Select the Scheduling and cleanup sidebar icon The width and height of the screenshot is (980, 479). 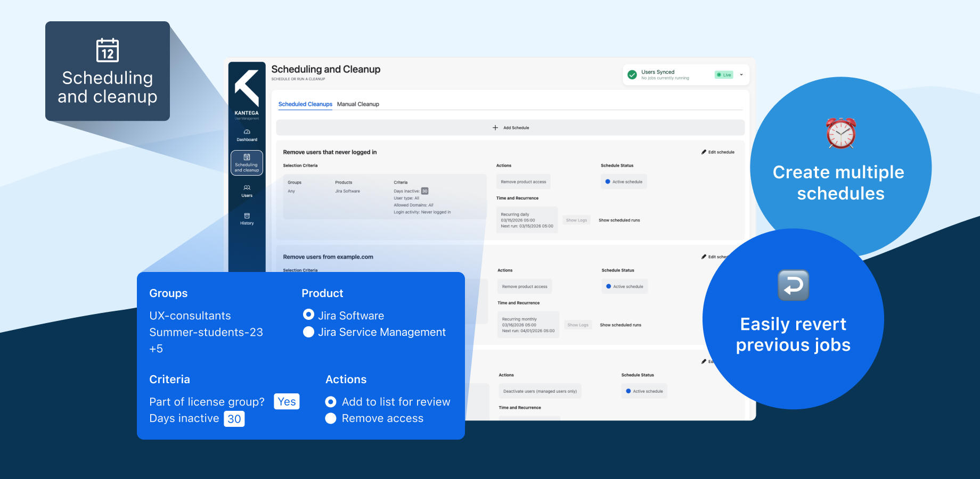[247, 163]
